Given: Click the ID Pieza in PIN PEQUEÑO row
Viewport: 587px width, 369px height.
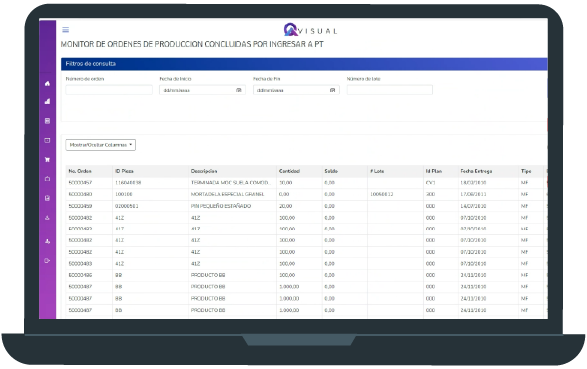Looking at the screenshot, I should coord(127,206).
